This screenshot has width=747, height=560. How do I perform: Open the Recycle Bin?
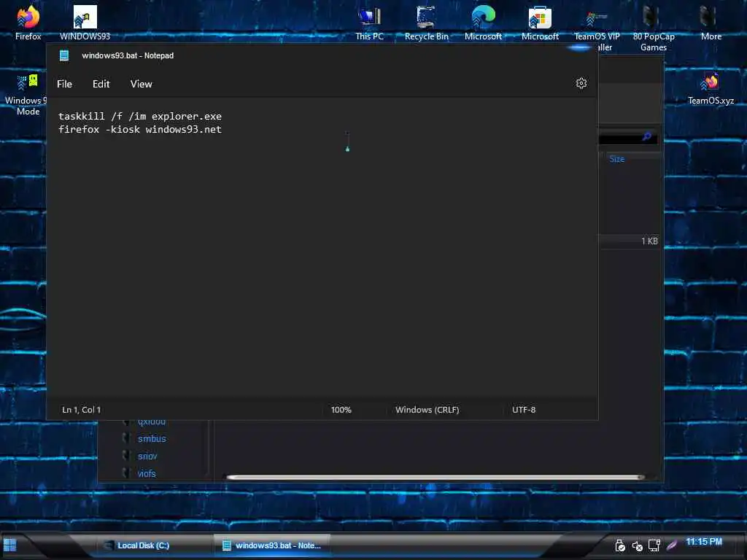point(426,22)
